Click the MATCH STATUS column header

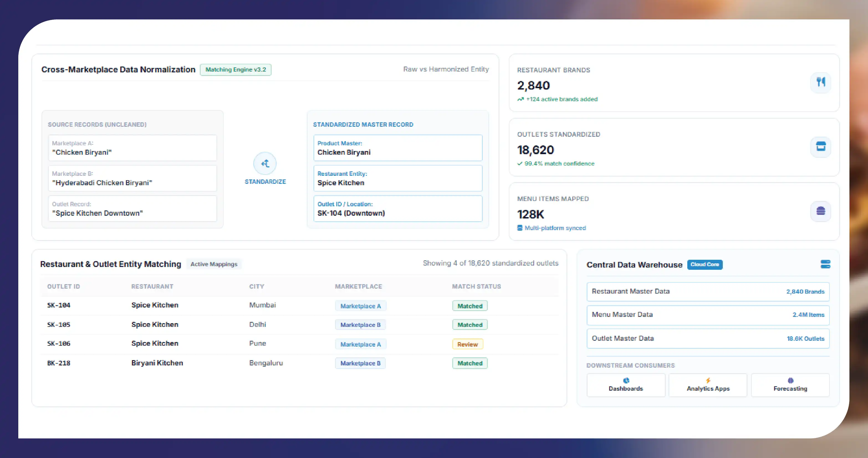[476, 286]
